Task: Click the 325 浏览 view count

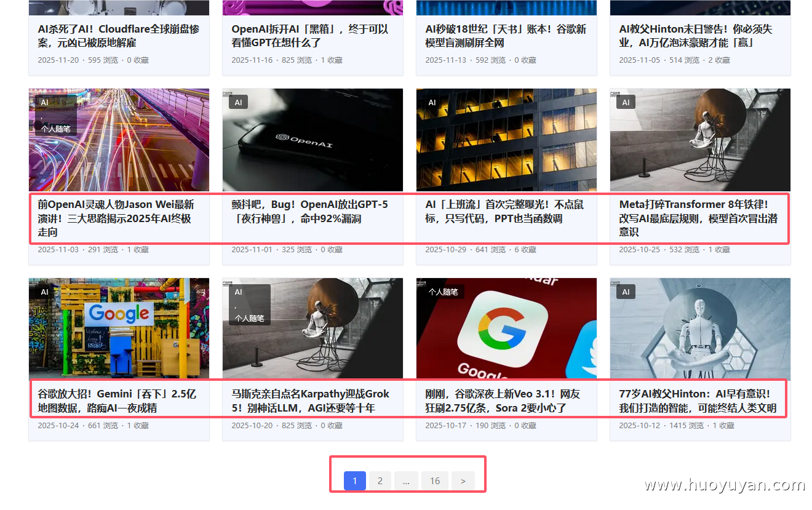Action: click(297, 250)
